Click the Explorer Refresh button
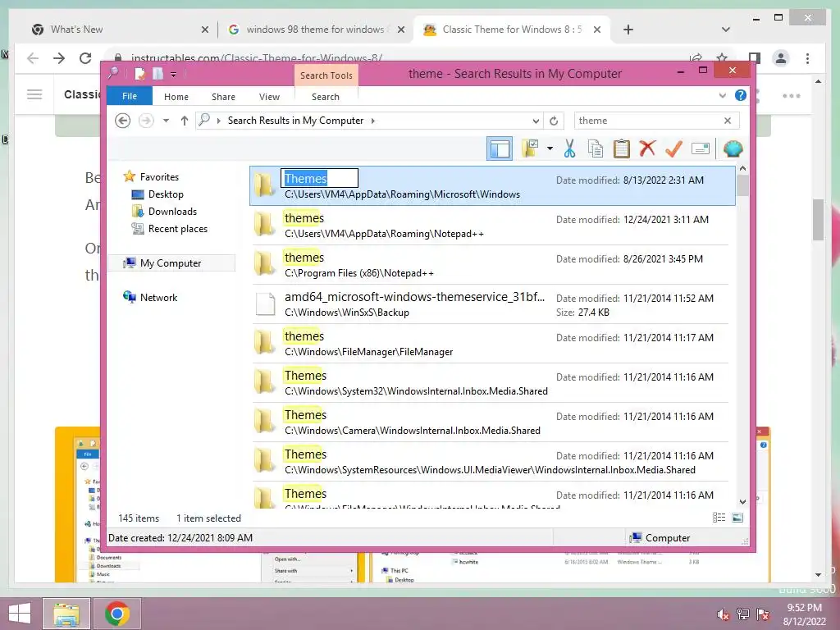 pos(554,121)
